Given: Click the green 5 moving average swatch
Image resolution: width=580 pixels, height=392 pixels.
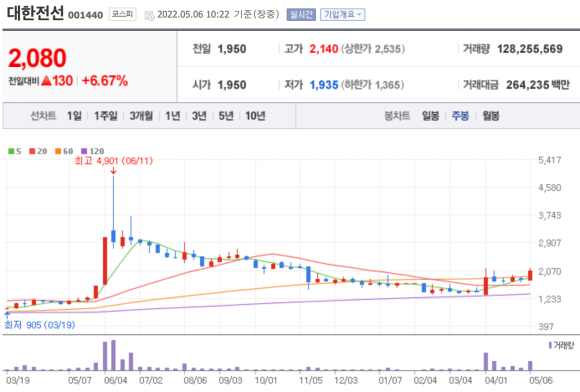Looking at the screenshot, I should (11, 151).
